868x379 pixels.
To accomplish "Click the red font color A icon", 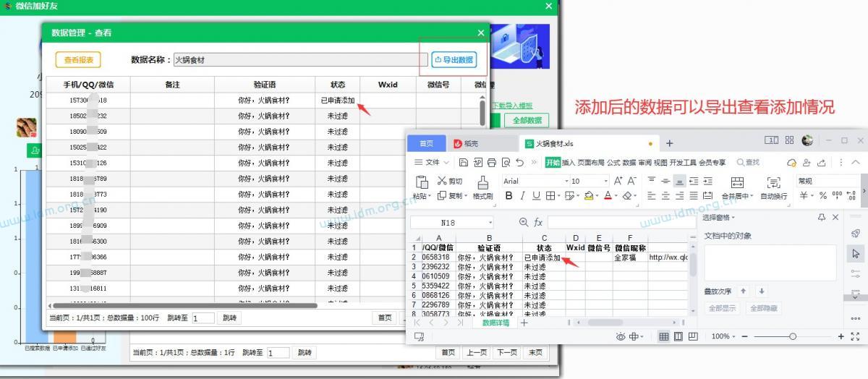I will pos(608,195).
